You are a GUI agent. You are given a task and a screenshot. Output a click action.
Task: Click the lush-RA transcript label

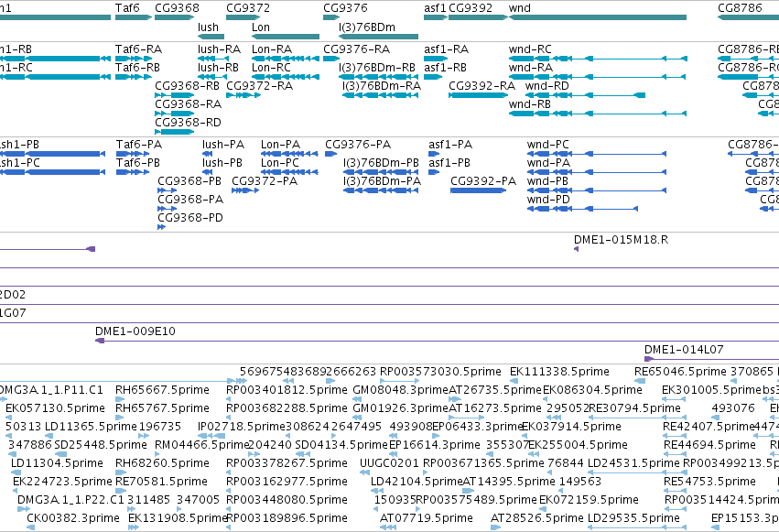click(x=219, y=49)
